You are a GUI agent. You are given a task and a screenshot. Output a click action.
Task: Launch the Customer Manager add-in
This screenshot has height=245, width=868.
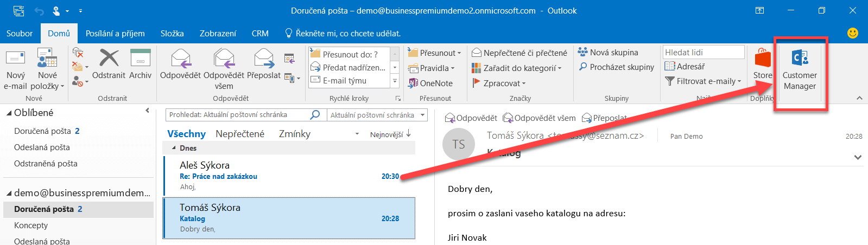pyautogui.click(x=800, y=69)
